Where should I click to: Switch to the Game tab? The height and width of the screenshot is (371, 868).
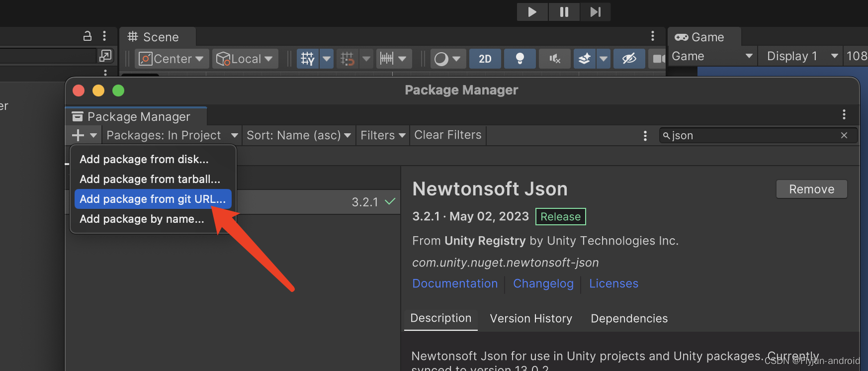tap(704, 37)
